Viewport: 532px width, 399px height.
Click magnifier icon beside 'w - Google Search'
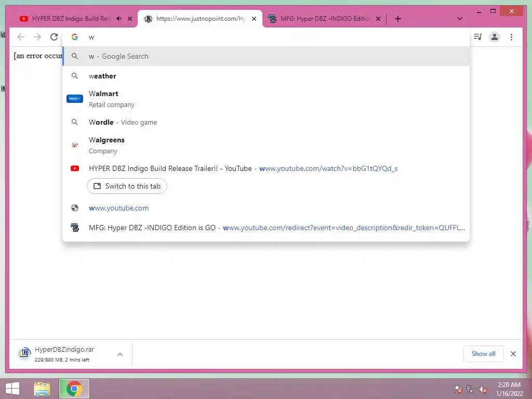point(75,56)
